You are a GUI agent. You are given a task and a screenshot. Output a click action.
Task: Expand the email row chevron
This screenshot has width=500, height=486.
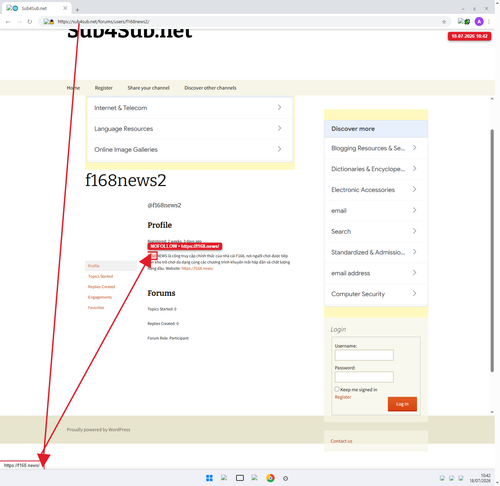pos(414,210)
